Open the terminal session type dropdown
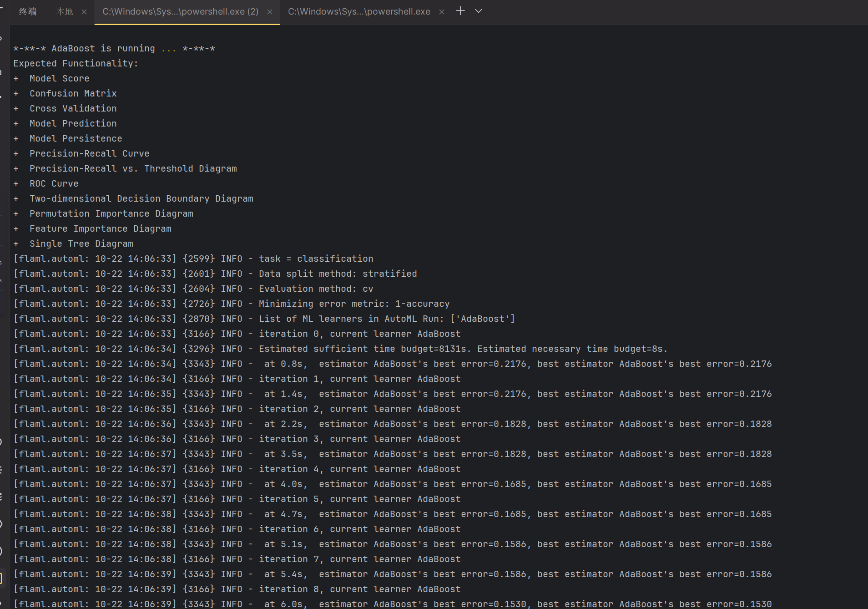 [479, 11]
